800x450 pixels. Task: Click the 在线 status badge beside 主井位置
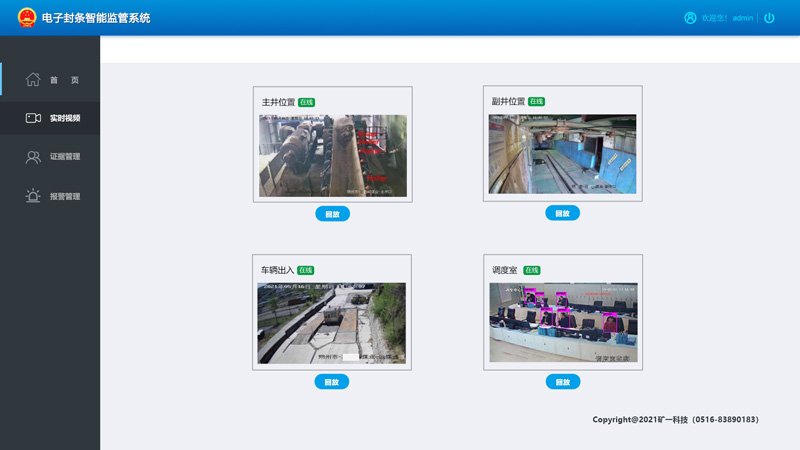pyautogui.click(x=307, y=102)
